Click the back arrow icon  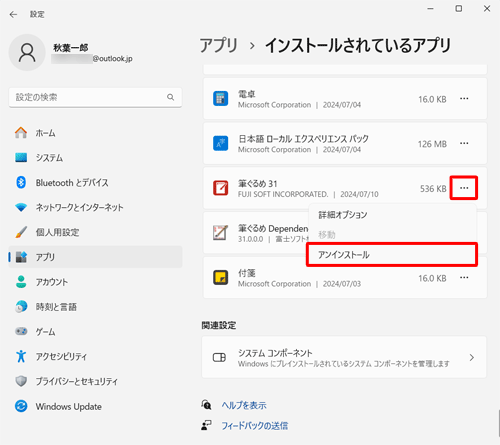click(13, 14)
